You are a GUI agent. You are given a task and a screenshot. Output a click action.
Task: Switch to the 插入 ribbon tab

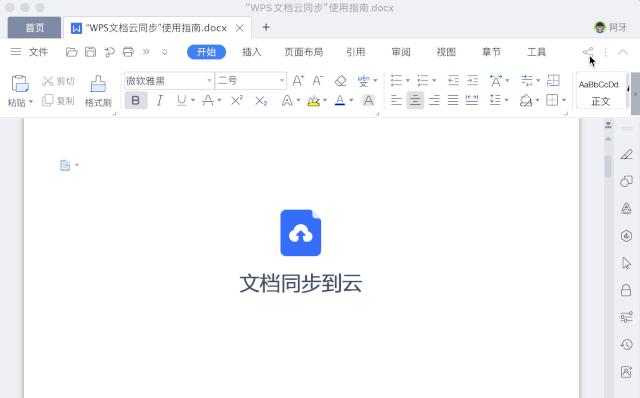click(x=251, y=52)
